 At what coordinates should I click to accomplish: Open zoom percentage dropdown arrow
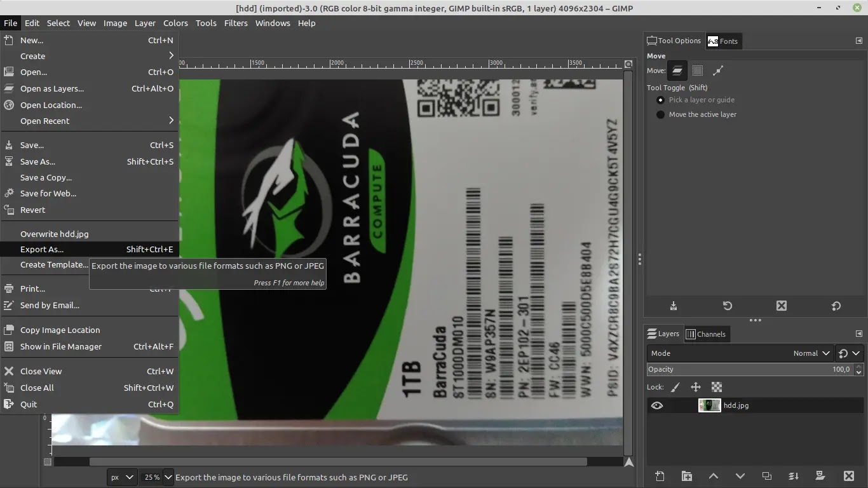click(168, 477)
